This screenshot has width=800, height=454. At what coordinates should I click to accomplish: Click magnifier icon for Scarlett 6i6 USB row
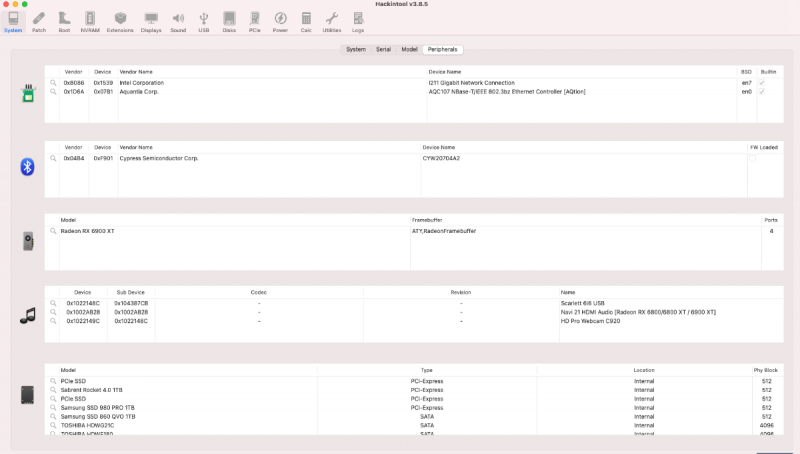[53, 303]
